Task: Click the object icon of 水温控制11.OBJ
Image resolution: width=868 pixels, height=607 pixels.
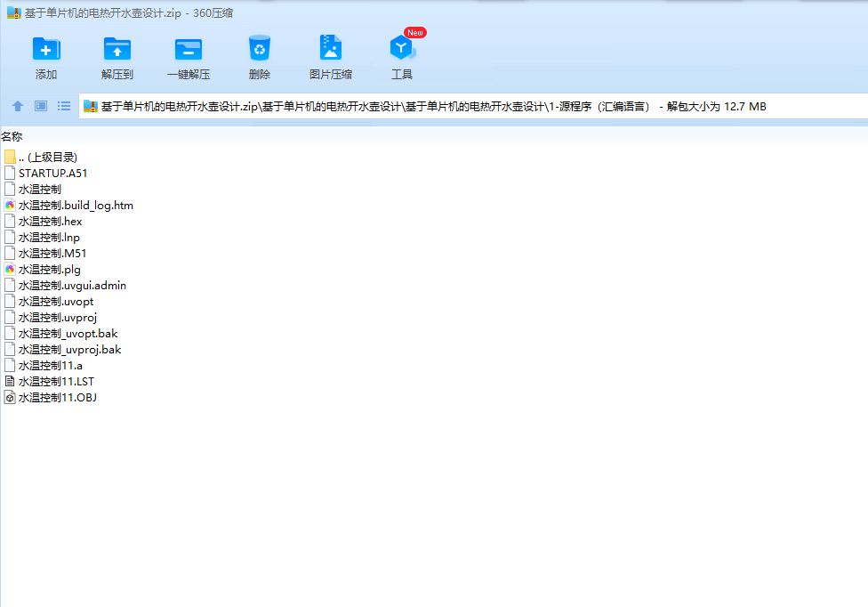Action: [10, 397]
